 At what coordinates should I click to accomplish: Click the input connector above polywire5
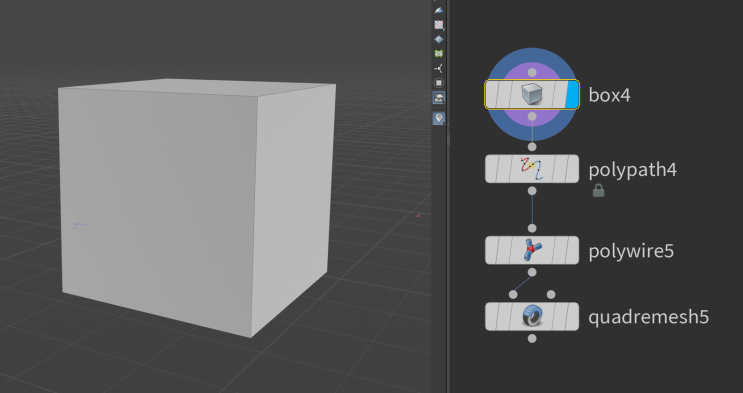[x=532, y=228]
